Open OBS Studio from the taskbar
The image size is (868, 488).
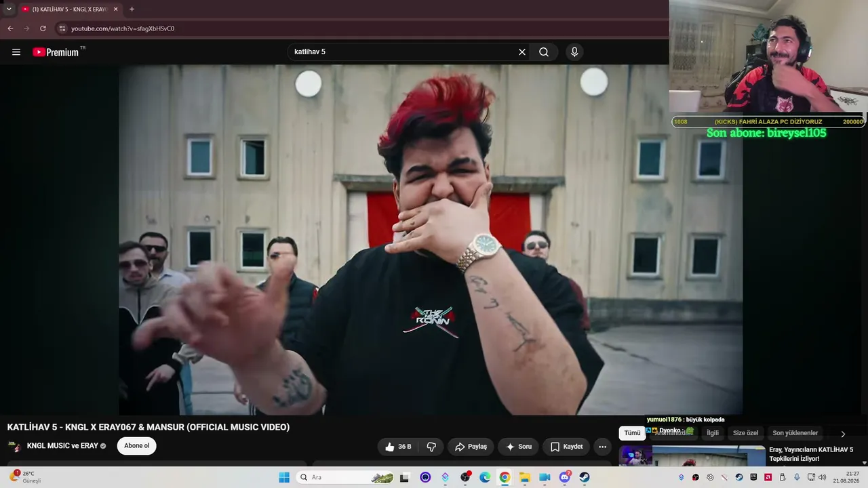pos(465,477)
